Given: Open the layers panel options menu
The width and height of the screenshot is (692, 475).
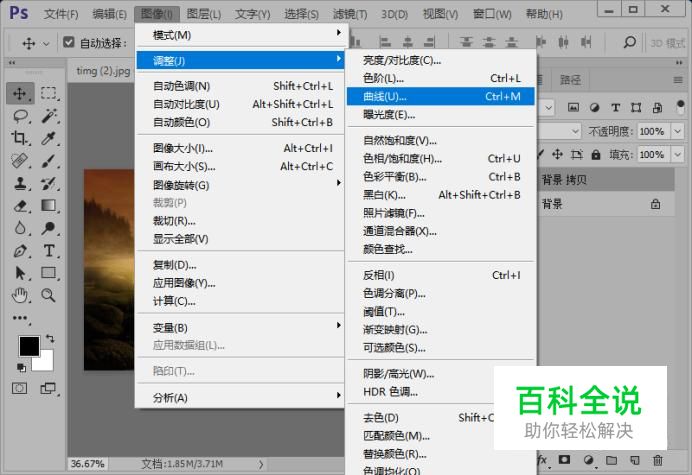Looking at the screenshot, I should [678, 80].
